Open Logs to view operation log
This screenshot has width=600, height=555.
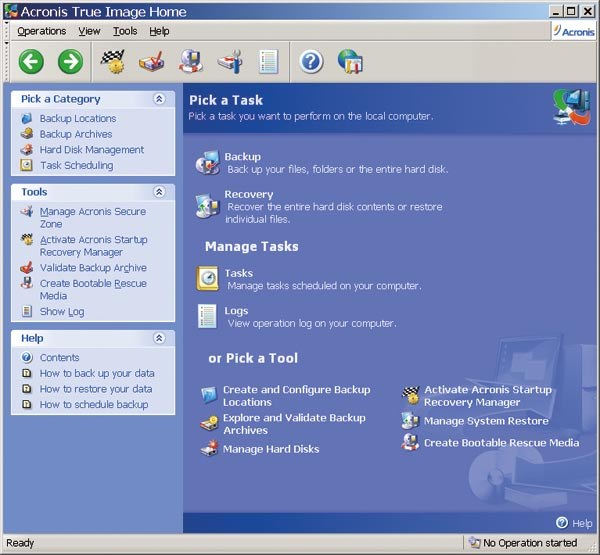[x=236, y=311]
